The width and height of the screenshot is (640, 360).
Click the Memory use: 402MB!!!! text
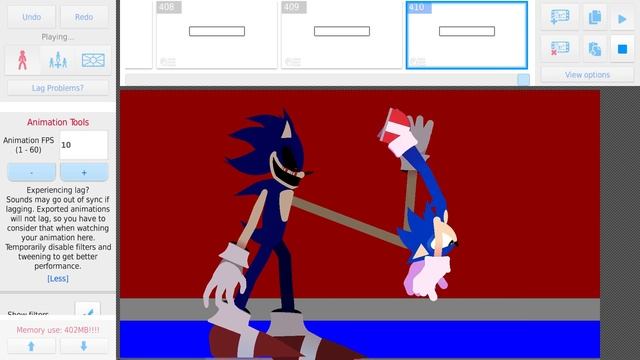coord(58,330)
